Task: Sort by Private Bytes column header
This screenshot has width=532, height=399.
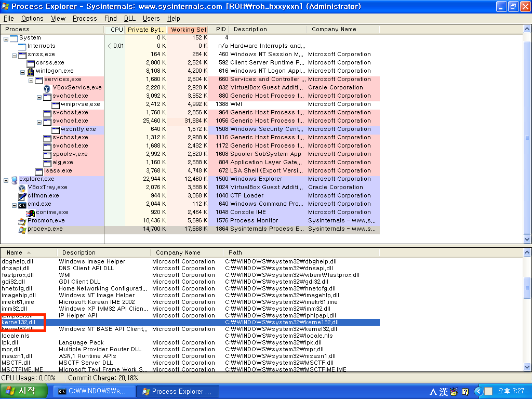Action: point(146,30)
